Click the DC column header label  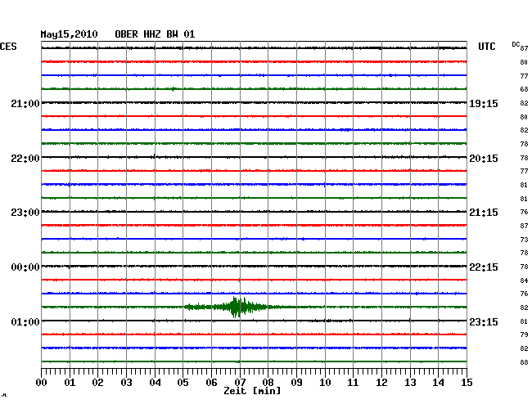[516, 44]
